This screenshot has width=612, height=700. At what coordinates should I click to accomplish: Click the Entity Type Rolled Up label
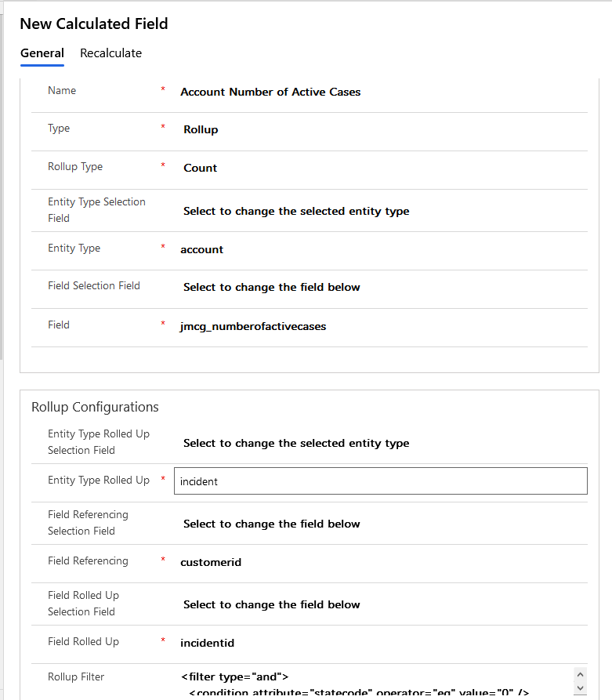99,480
